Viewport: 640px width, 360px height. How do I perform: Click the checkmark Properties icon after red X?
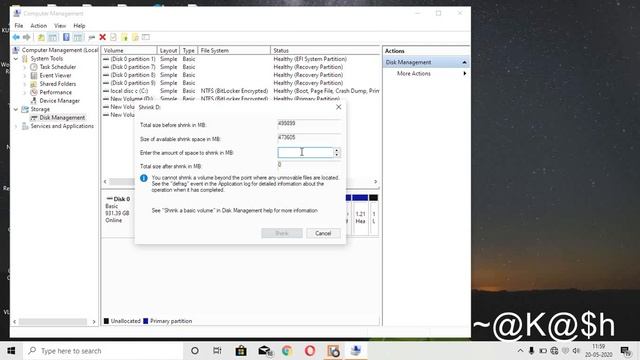pos(113,38)
